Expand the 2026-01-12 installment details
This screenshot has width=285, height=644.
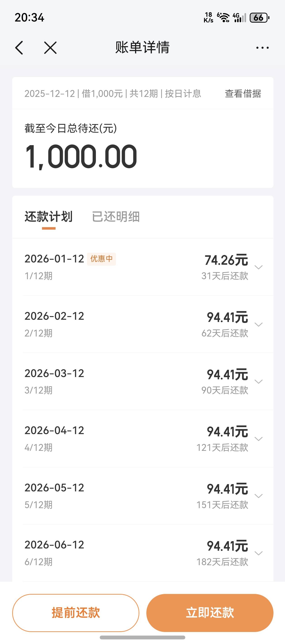[258, 267]
